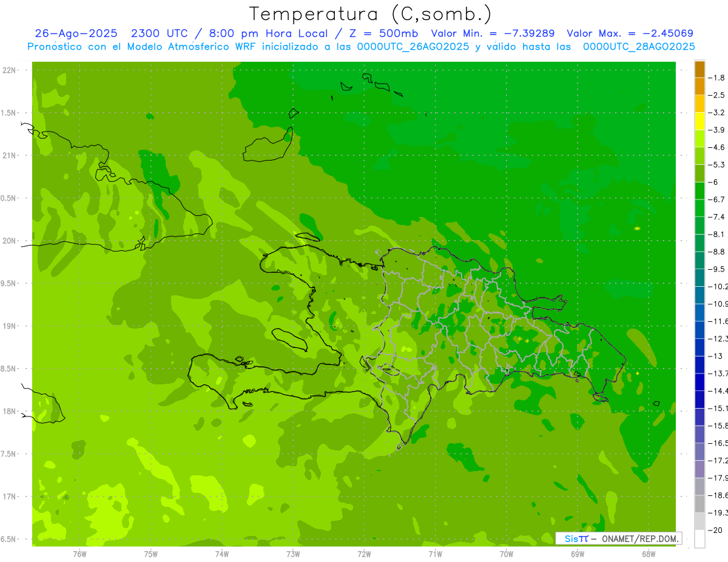Image resolution: width=728 pixels, height=562 pixels.
Task: Click the teal swatch between -9.5 and -10.2
Action: point(699,278)
